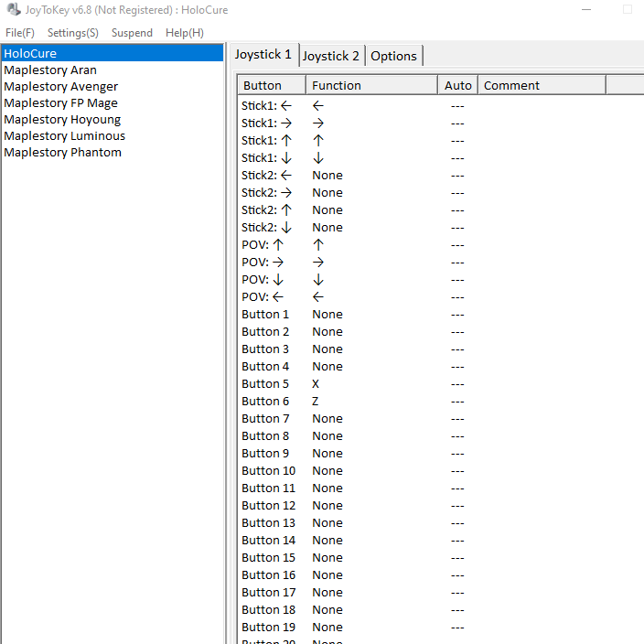Select the Maplestory Hoyoung profile

click(x=113, y=119)
